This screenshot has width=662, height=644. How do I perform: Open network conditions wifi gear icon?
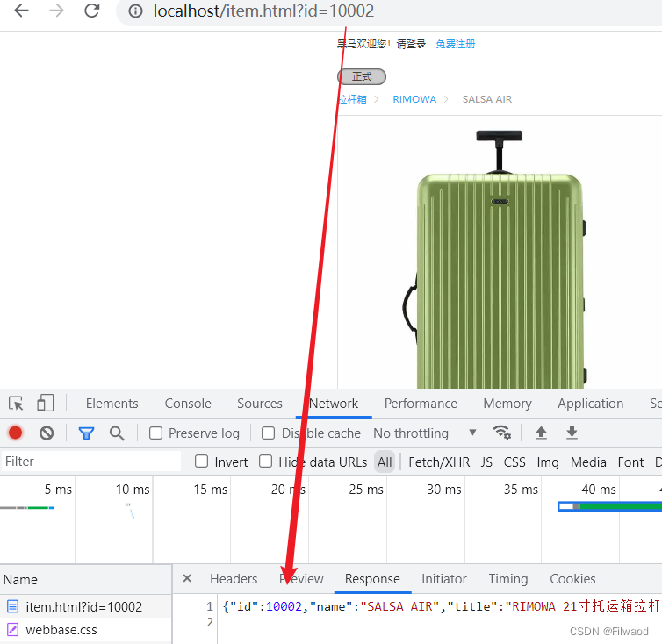point(502,433)
